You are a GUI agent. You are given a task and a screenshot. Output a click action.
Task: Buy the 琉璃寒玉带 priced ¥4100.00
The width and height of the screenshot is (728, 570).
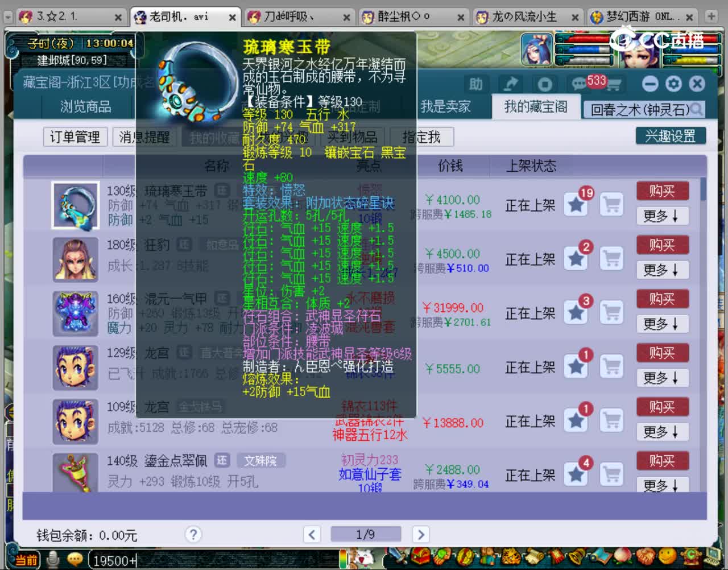point(662,191)
